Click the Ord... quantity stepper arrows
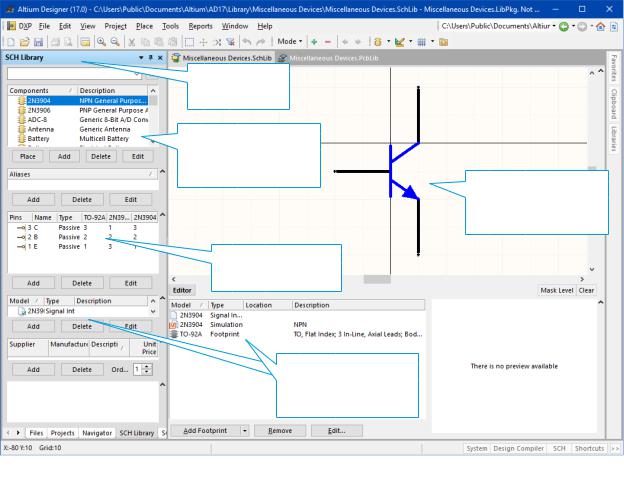This screenshot has height=497, width=624. click(x=147, y=369)
